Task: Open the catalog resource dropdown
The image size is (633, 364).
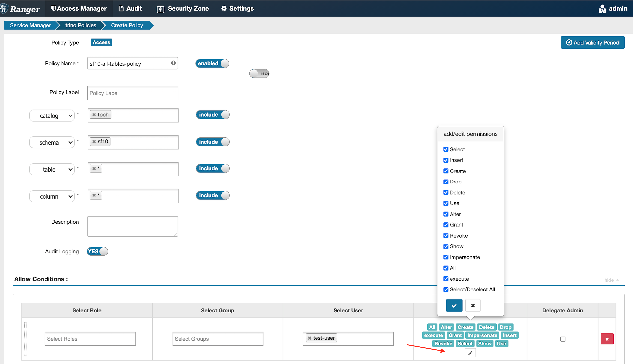Action: pyautogui.click(x=52, y=116)
